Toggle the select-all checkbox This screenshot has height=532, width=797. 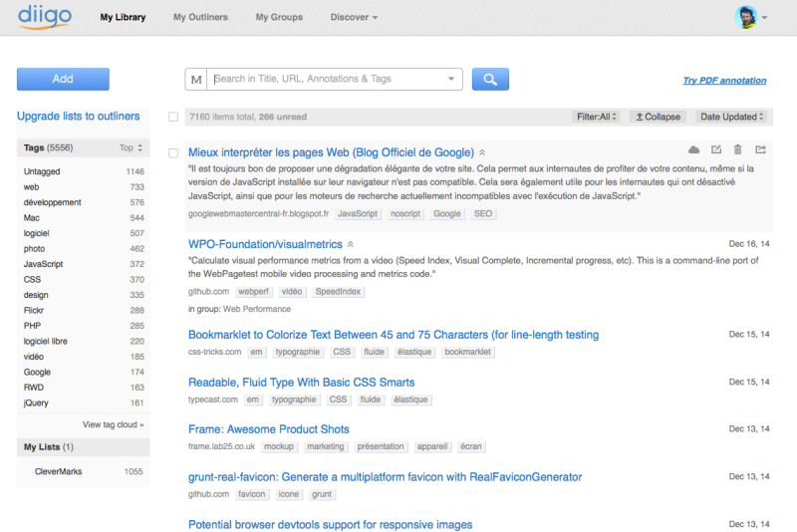pos(173,117)
